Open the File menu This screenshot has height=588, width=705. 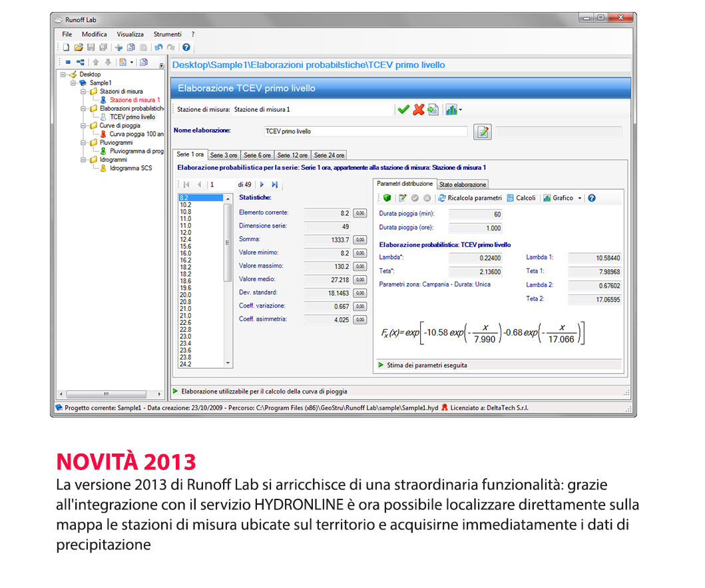[x=67, y=34]
